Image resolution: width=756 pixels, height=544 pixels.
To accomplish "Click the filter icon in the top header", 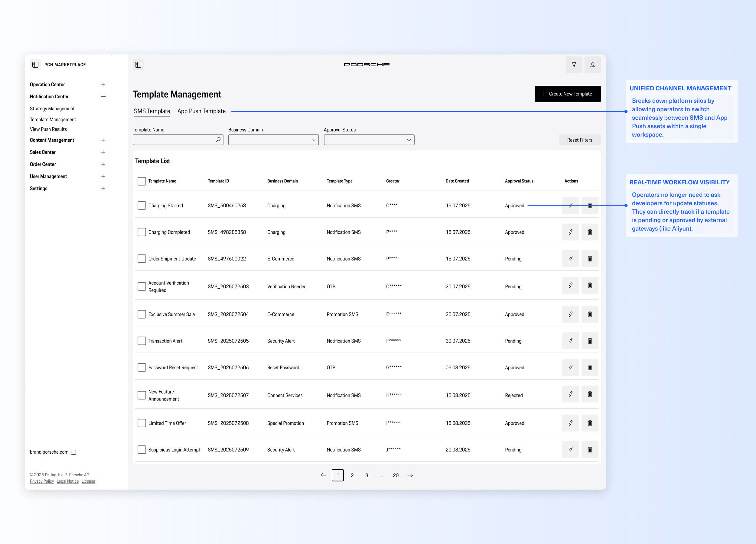I will point(574,65).
